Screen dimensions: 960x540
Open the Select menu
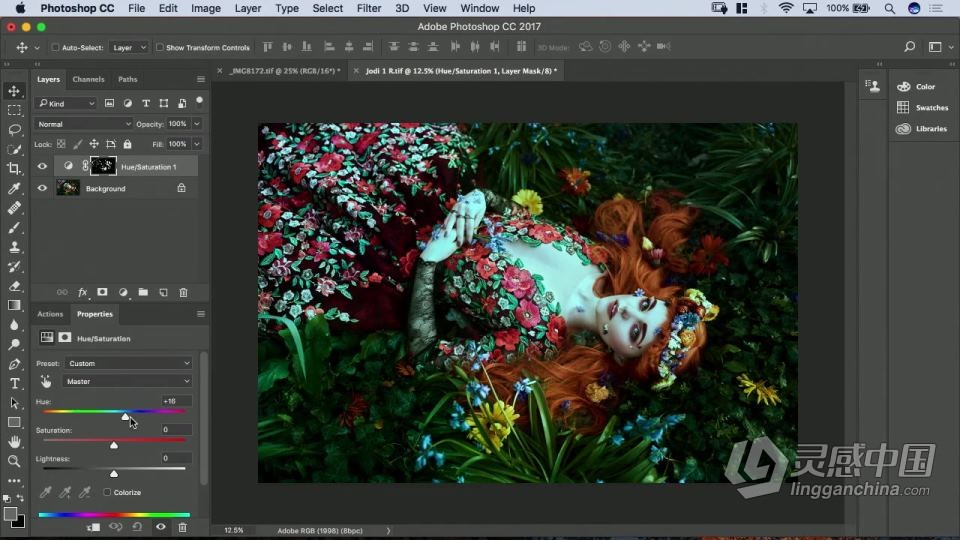click(328, 8)
